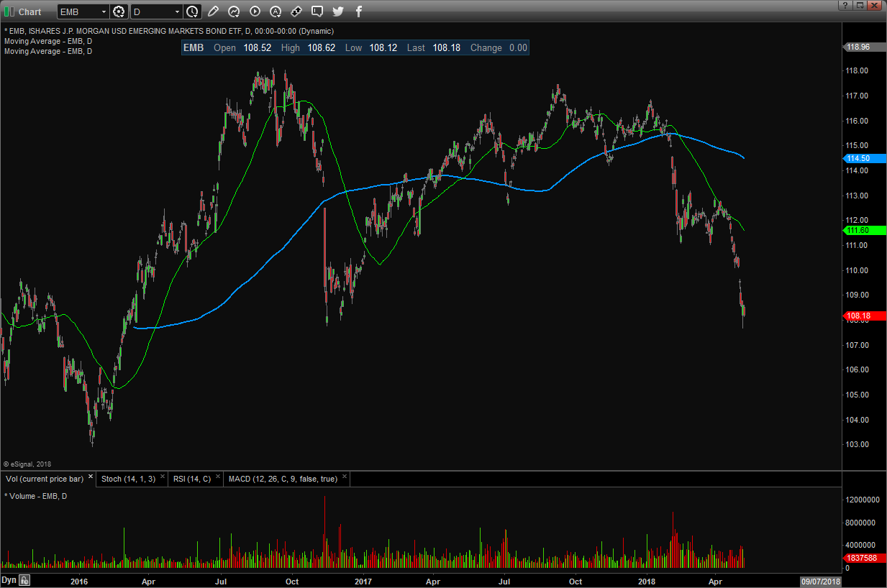Close the Vol (current price bar) tab
This screenshot has width=887, height=588.
[x=91, y=477]
